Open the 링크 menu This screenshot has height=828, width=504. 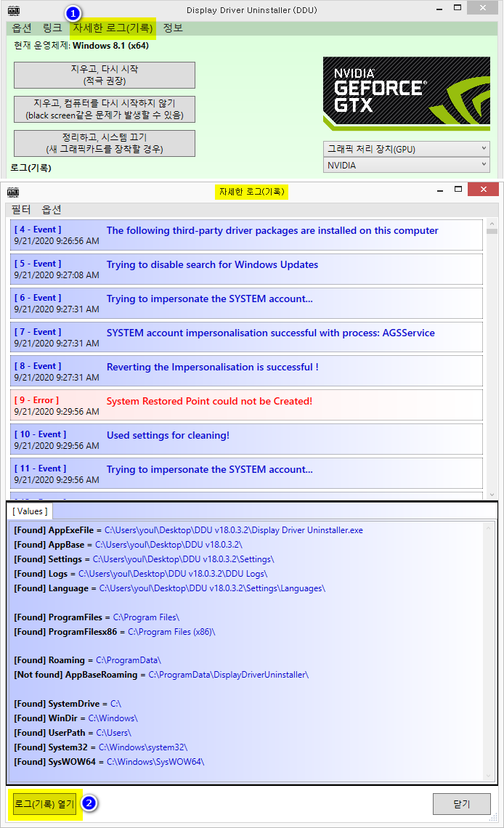[52, 28]
